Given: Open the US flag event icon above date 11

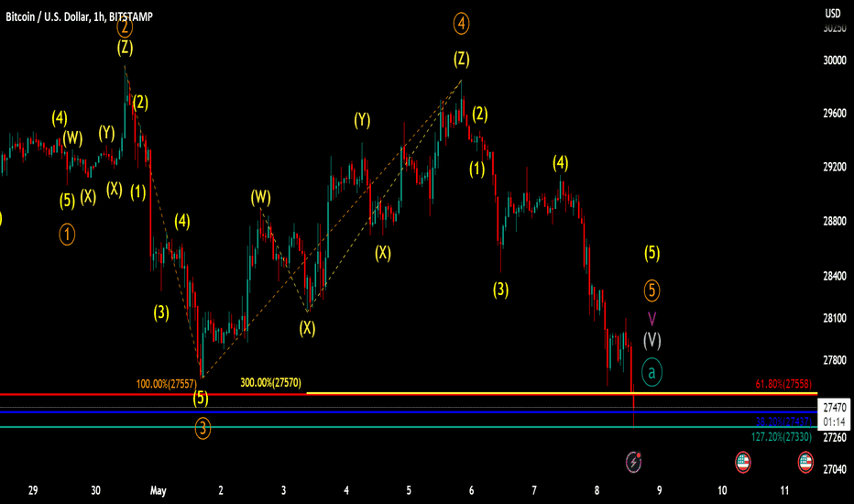Looking at the screenshot, I should [805, 462].
